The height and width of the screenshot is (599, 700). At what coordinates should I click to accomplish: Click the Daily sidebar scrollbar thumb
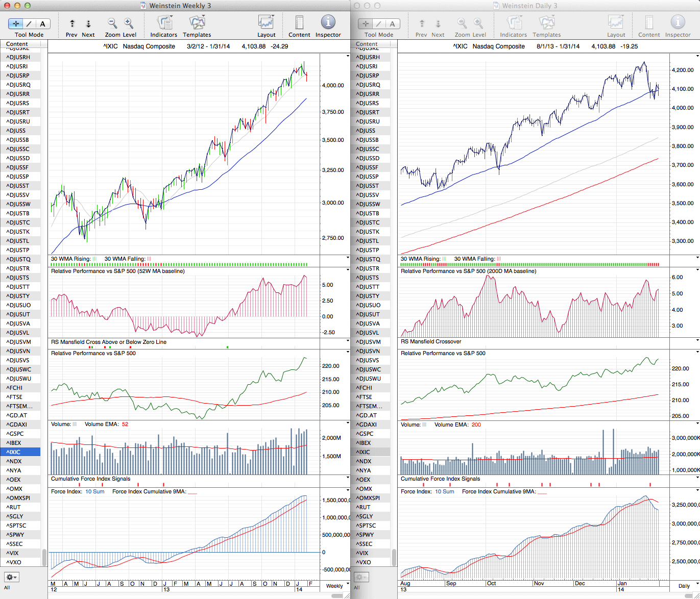click(394, 558)
